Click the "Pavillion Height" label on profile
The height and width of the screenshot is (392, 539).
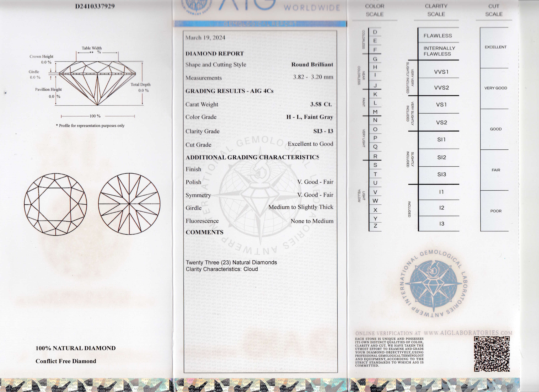[x=48, y=89]
